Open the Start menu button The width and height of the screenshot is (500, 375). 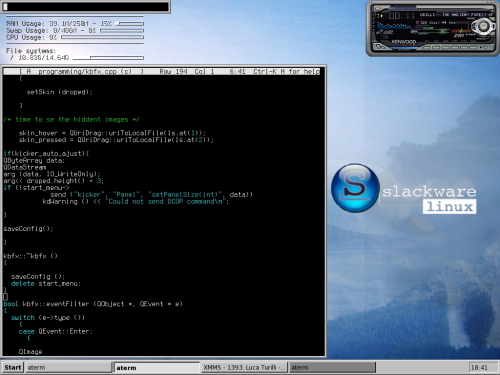click(x=13, y=367)
